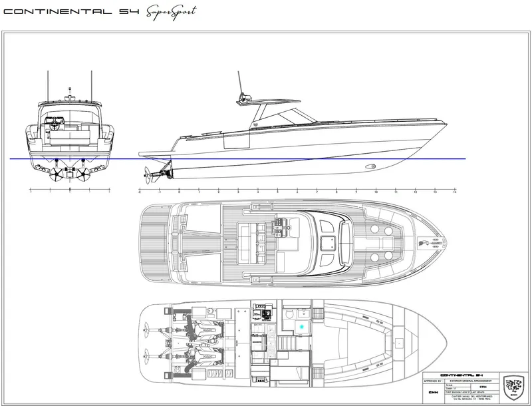Open the Cantieri Navali del Mediterraneo address text

coord(472,397)
